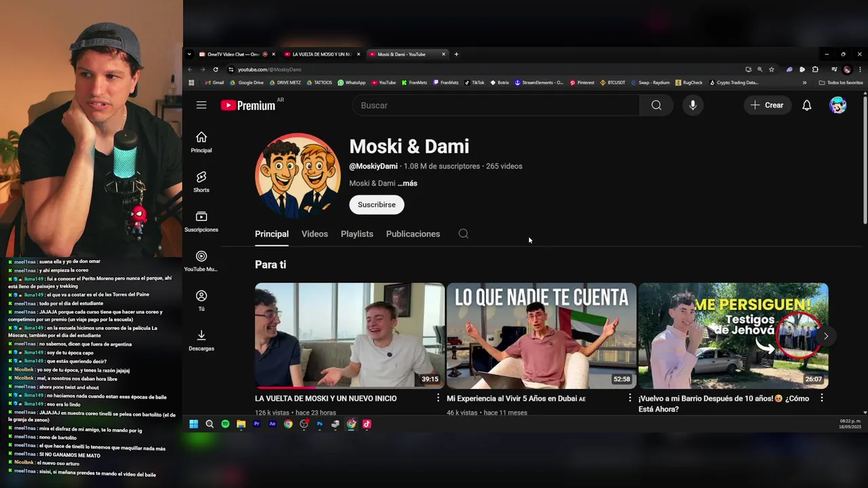This screenshot has width=868, height=488.
Task: Click the YouTube Premium logo
Action: pyautogui.click(x=248, y=105)
